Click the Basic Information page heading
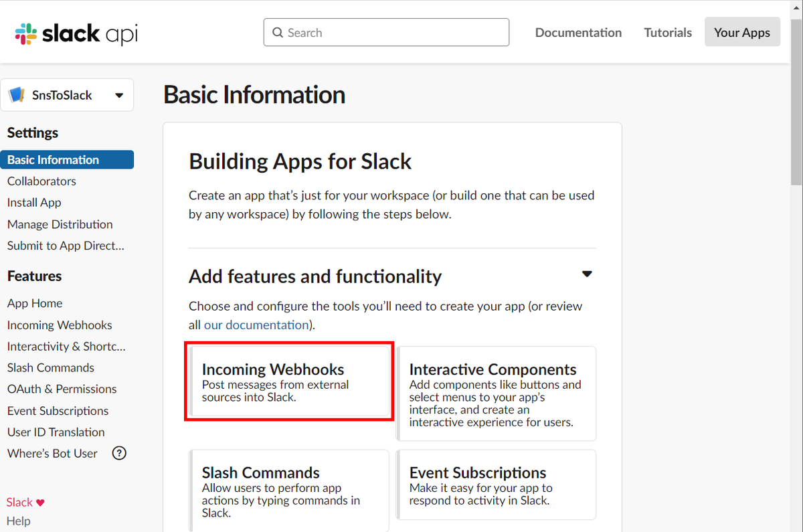 pyautogui.click(x=254, y=94)
